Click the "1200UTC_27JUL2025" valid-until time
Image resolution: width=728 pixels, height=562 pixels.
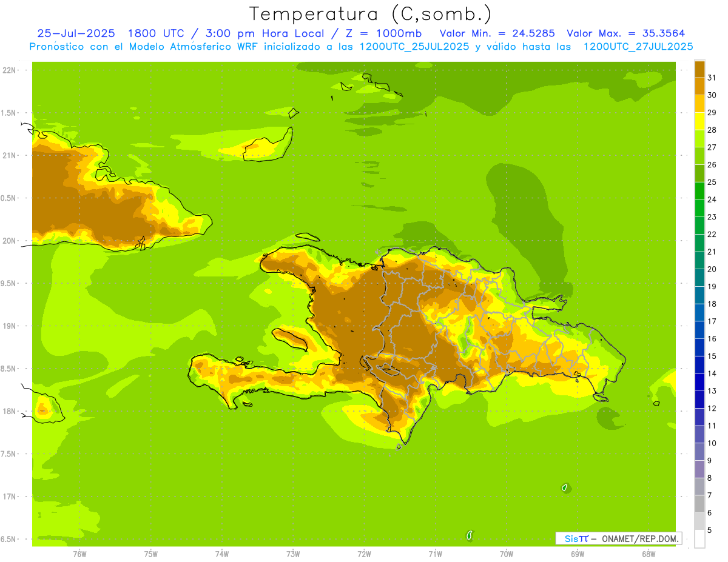pos(638,47)
